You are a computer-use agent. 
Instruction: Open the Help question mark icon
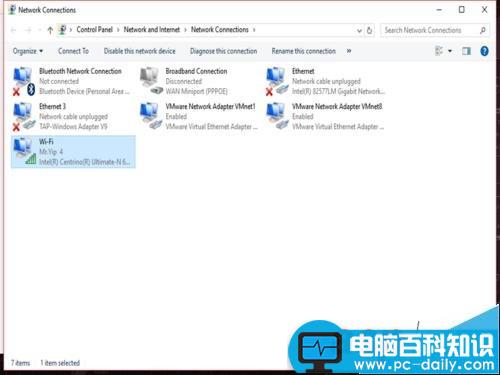tap(484, 51)
